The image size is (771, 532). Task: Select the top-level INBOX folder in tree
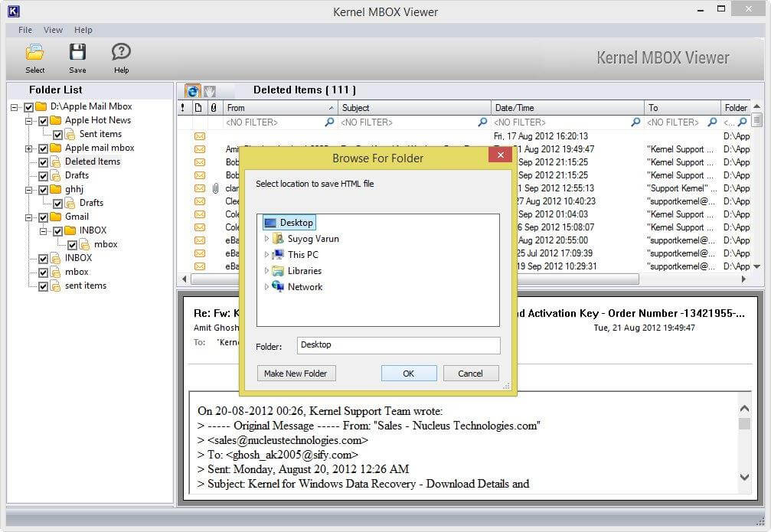click(x=79, y=258)
